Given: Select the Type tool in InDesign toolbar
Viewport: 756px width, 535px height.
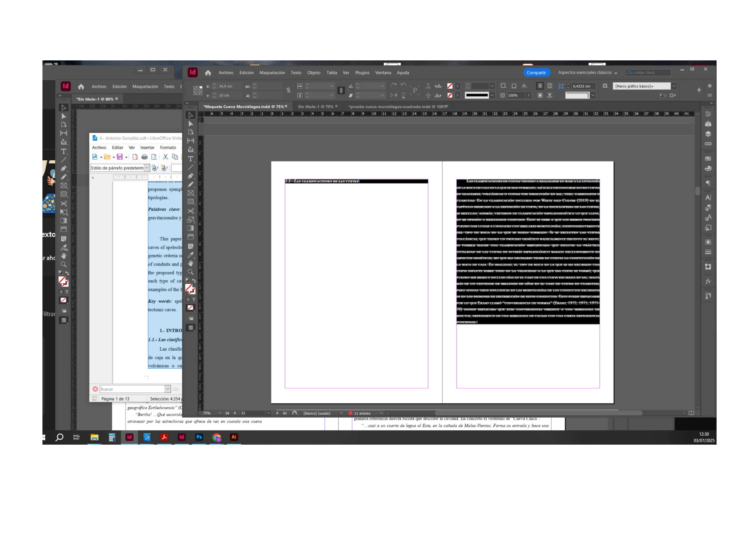Looking at the screenshot, I should 190,159.
